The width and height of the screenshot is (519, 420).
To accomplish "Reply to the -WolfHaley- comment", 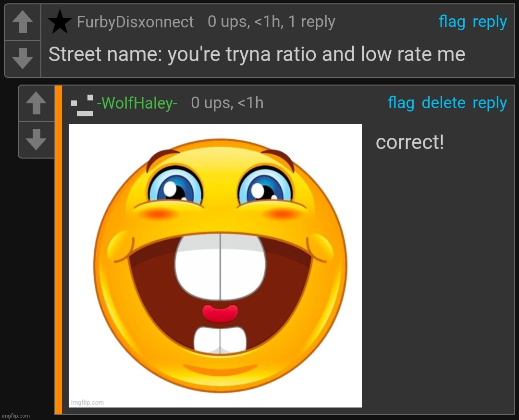I will [x=490, y=104].
